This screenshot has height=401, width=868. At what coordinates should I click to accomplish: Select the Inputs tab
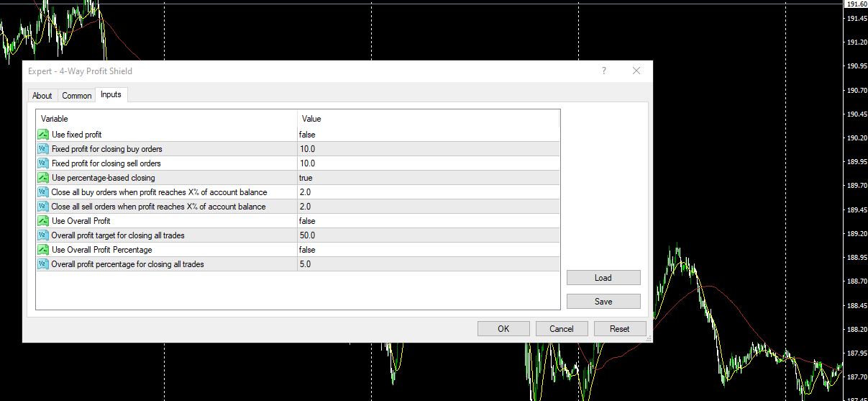111,94
